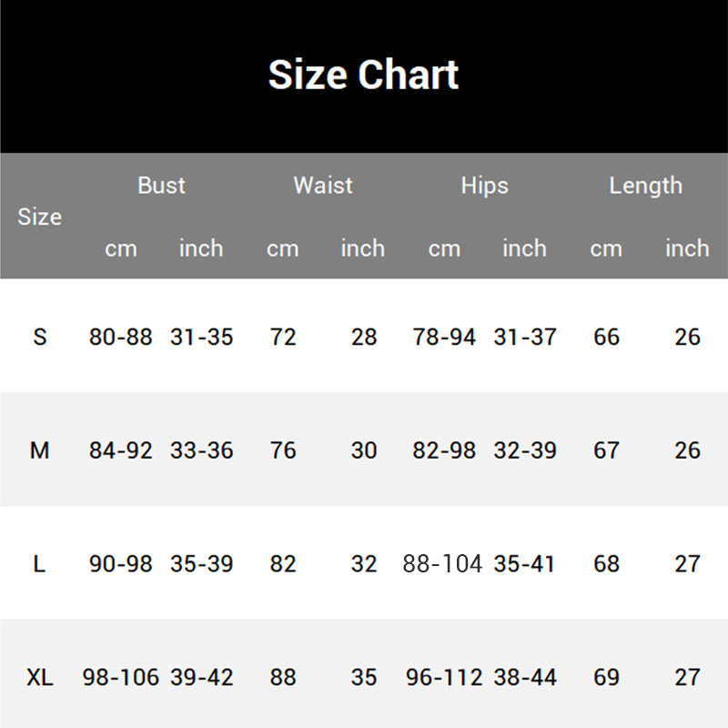Click the cm subheader under Bust
Screen dimensions: 728x728
tap(120, 248)
